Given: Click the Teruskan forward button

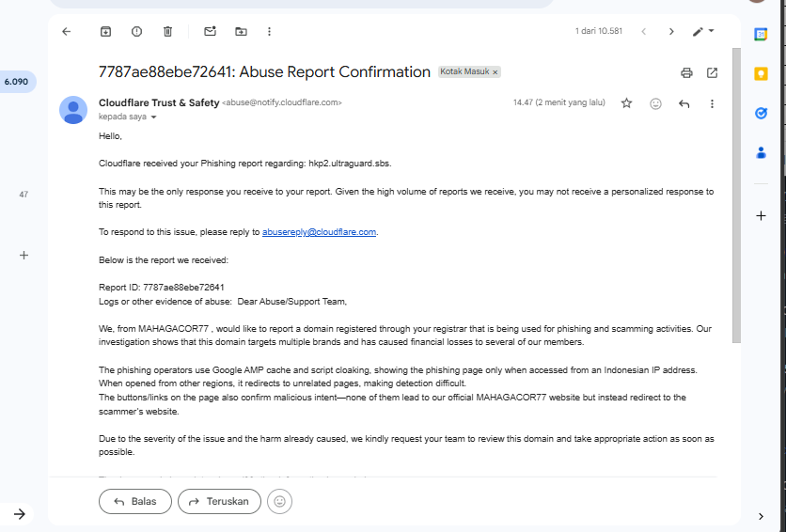Looking at the screenshot, I should click(x=220, y=501).
